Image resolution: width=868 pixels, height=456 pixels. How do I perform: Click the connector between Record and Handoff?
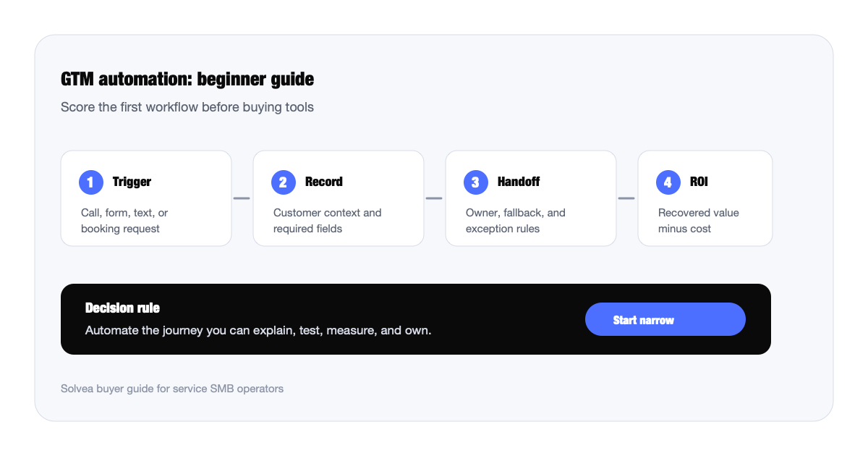(x=434, y=198)
